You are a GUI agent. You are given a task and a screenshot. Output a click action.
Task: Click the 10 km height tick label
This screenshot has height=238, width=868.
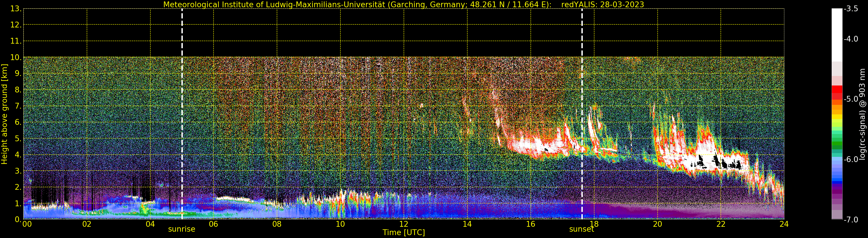coord(16,57)
